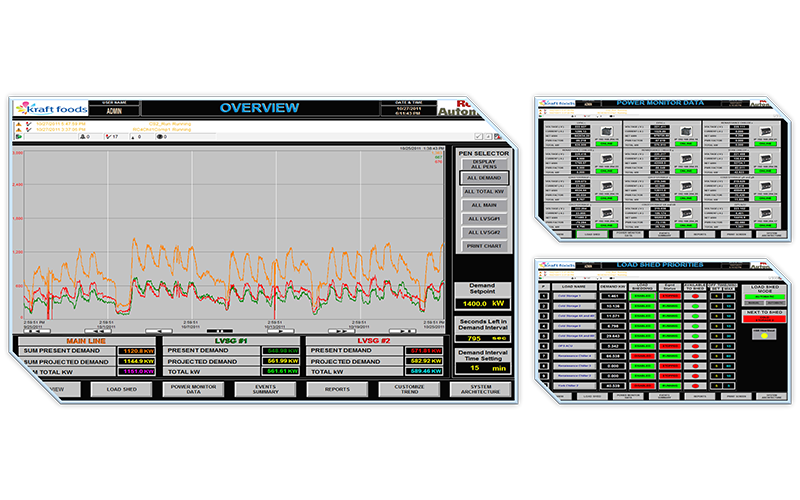Show All LVSG#2 pens
Image resolution: width=800 pixels, height=500 pixels.
pyautogui.click(x=484, y=232)
